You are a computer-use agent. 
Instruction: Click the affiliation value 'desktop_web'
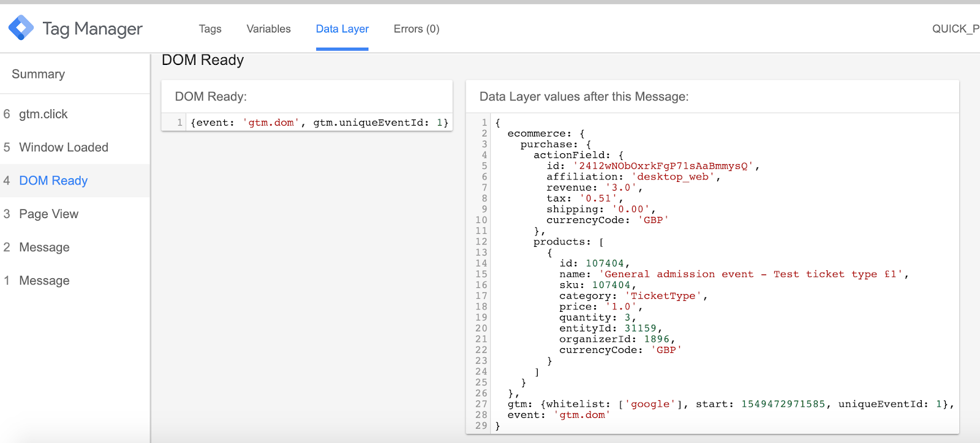pos(673,177)
